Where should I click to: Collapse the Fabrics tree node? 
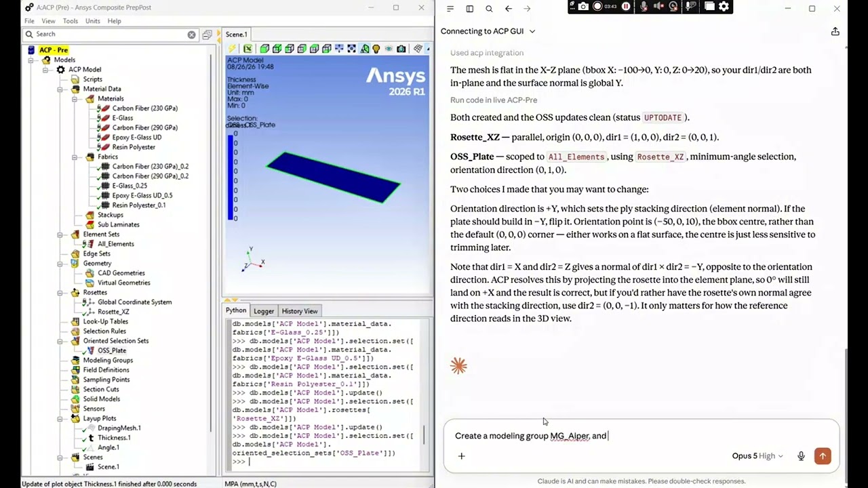(75, 157)
